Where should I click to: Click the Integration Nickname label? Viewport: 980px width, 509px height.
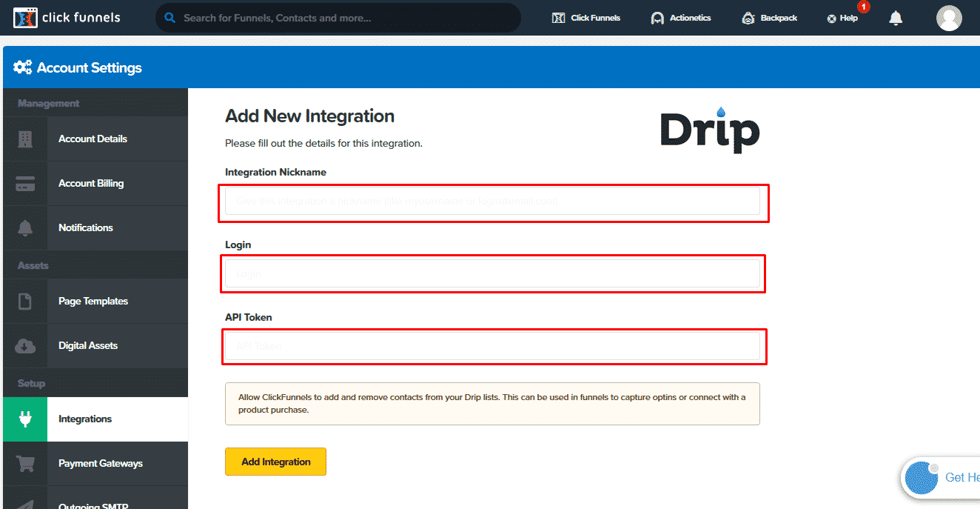tap(275, 172)
